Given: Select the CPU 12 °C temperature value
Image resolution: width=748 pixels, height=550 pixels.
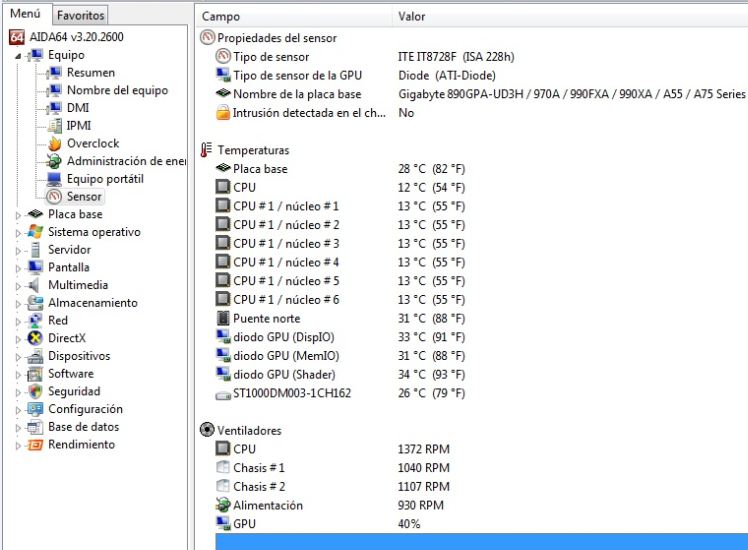Looking at the screenshot, I should [x=431, y=187].
